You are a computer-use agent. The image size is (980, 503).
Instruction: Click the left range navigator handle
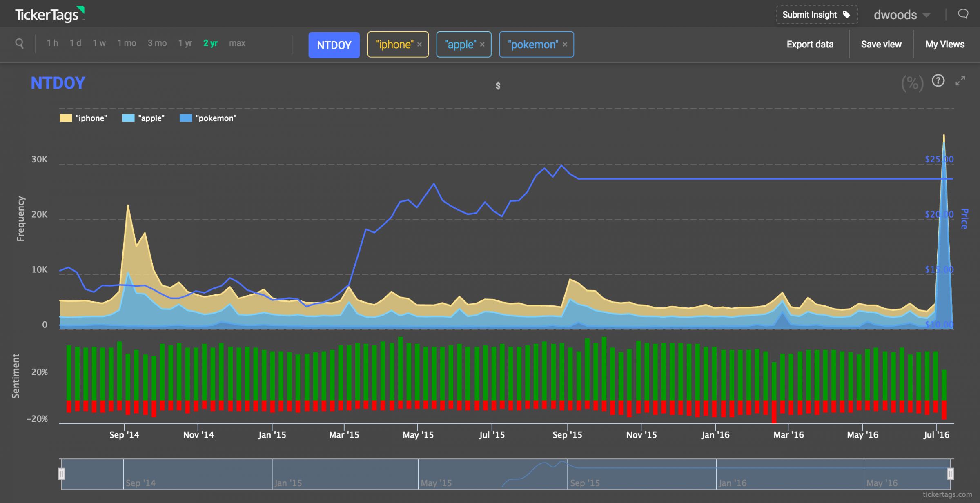[62, 474]
